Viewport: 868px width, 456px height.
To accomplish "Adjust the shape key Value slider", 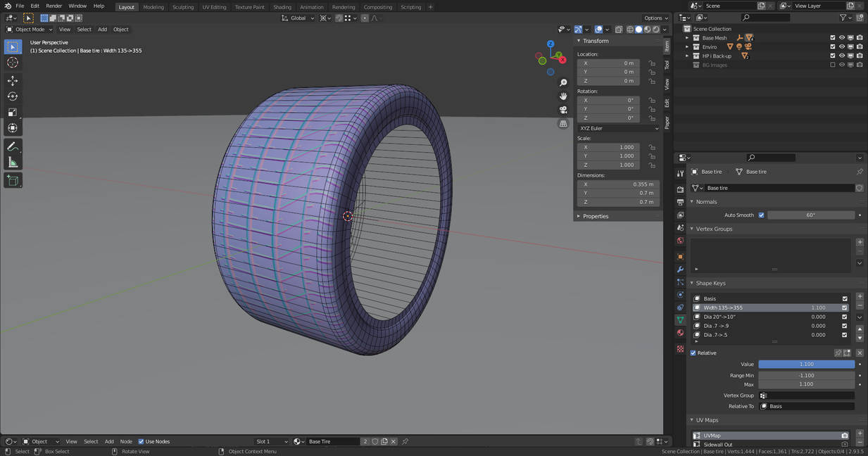I will (x=806, y=365).
